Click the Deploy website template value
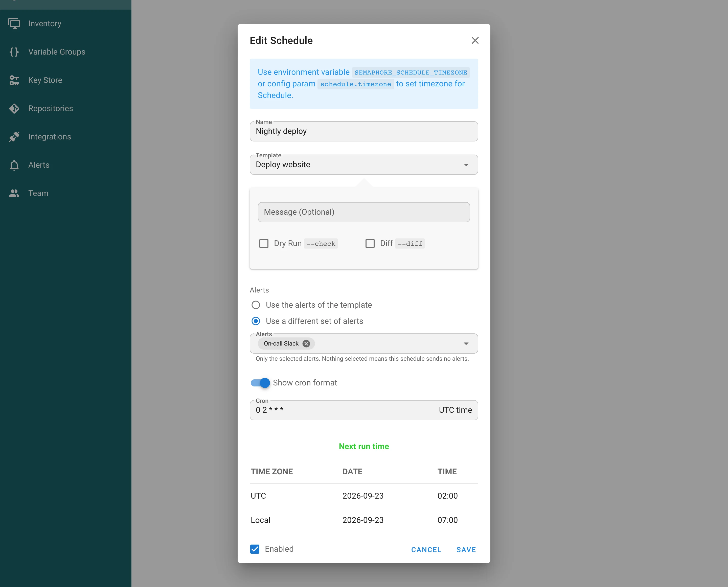The height and width of the screenshot is (587, 728). (x=283, y=165)
